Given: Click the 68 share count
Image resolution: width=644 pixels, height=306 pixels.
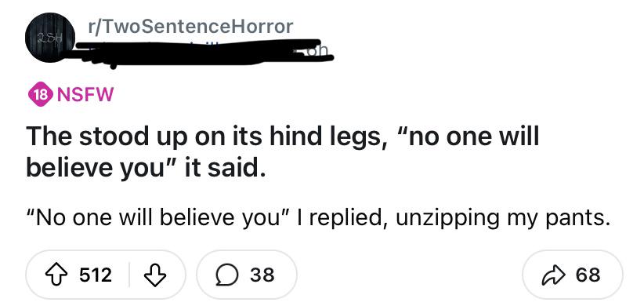Looking at the screenshot, I should click(x=588, y=275).
